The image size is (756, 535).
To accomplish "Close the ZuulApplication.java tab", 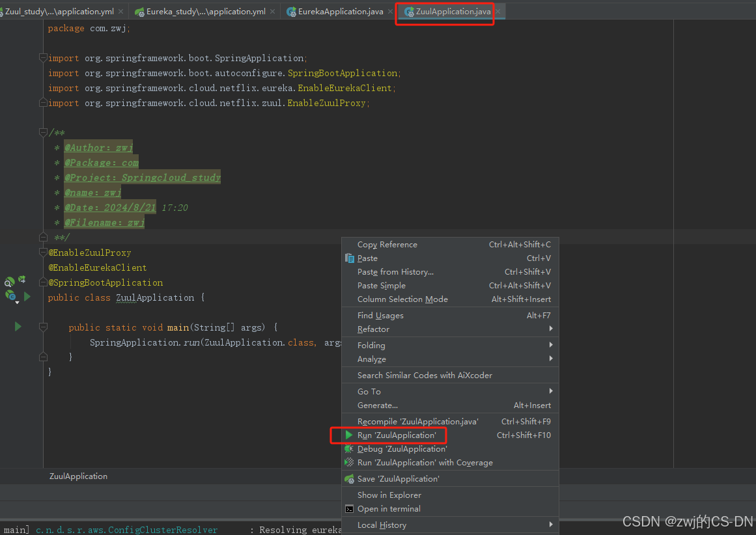I will [498, 12].
